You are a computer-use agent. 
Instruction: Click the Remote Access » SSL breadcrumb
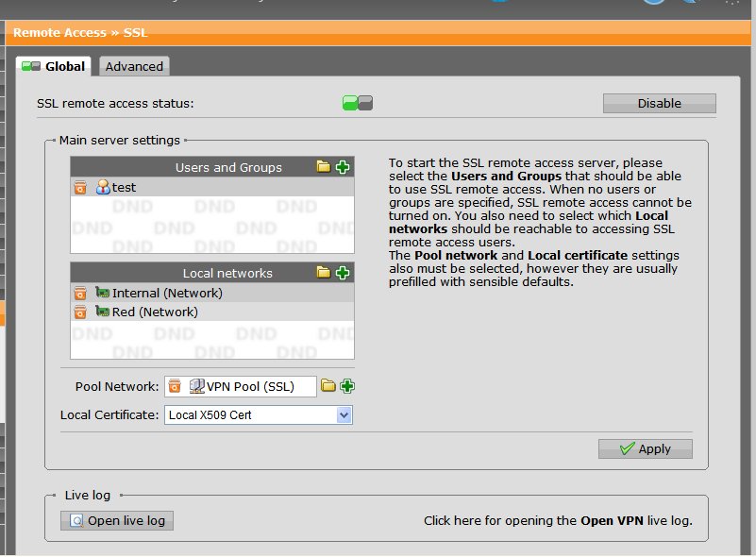click(x=80, y=33)
